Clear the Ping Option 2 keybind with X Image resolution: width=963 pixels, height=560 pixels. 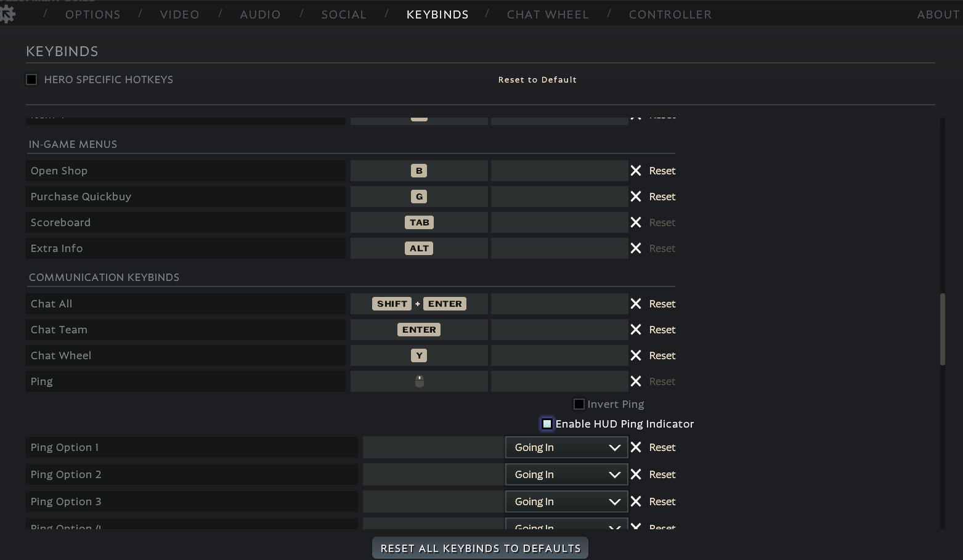[636, 474]
